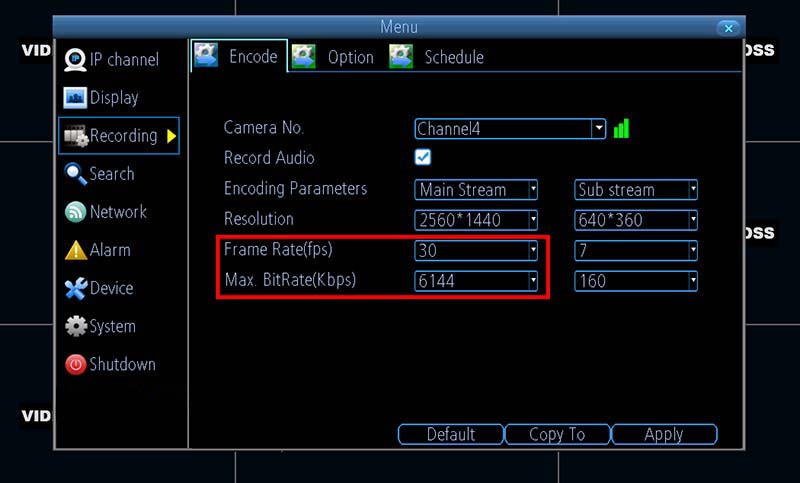Open the 2560*1440 resolution dropdown
The height and width of the screenshot is (483, 800).
(x=476, y=220)
